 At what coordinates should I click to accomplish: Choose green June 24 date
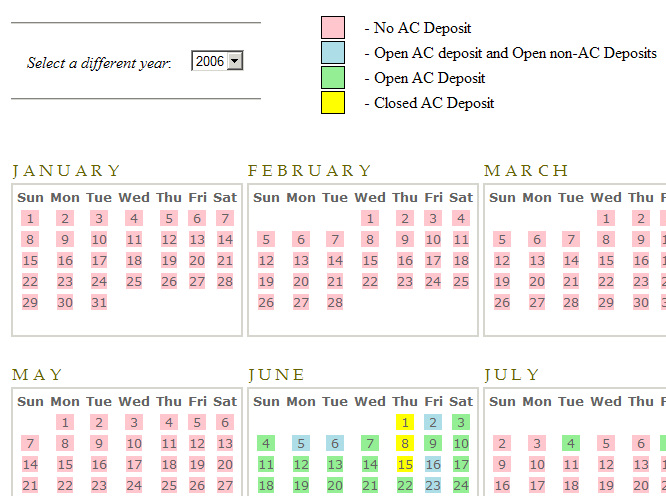[x=461, y=485]
